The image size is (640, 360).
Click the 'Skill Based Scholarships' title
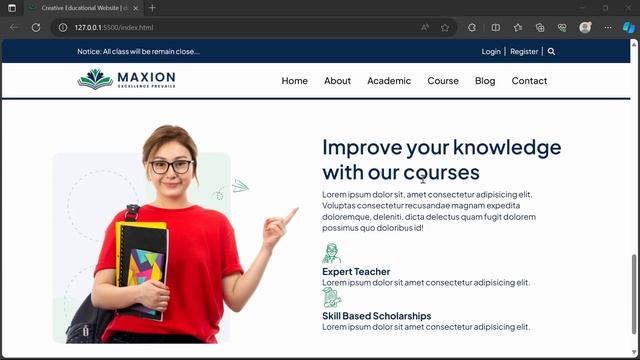(376, 316)
